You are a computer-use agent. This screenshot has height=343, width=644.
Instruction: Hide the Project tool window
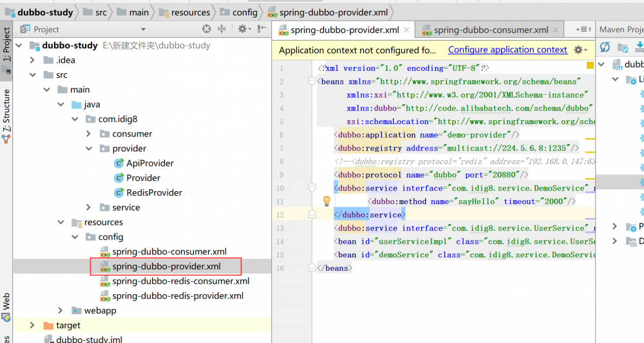[261, 29]
